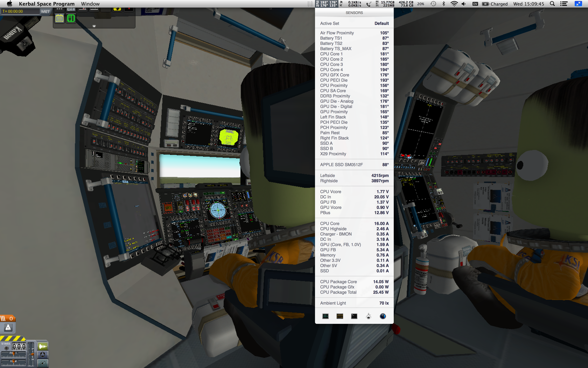This screenshot has width=588, height=368.
Task: Select the DC In 20.05 V row
Action: [354, 197]
